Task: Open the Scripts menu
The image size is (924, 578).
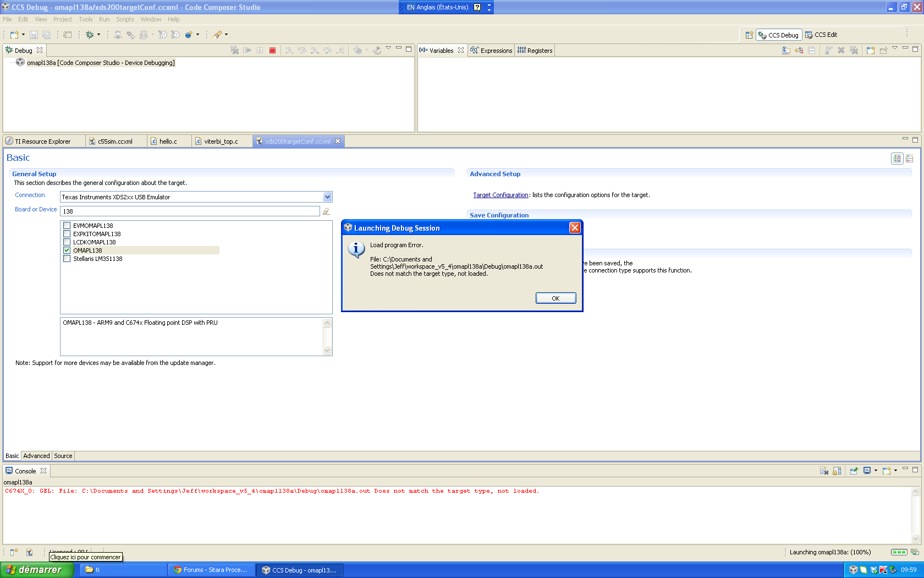Action: point(125,19)
